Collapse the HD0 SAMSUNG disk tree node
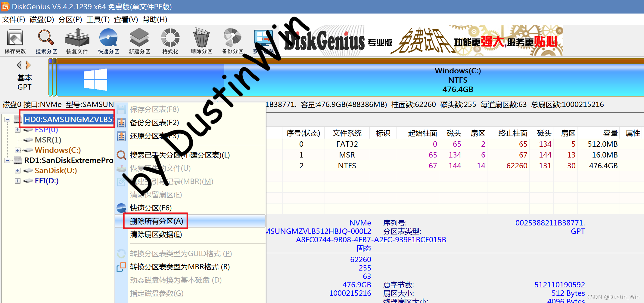The image size is (644, 303). point(7,120)
